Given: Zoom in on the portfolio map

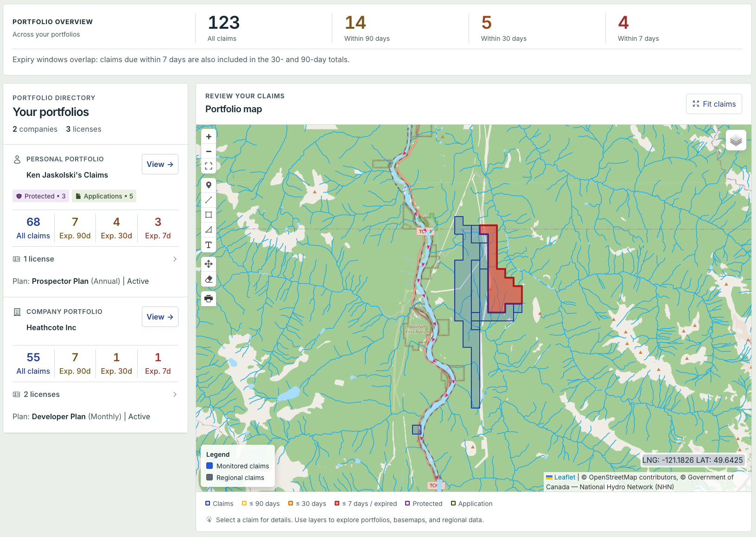Looking at the screenshot, I should coord(209,137).
